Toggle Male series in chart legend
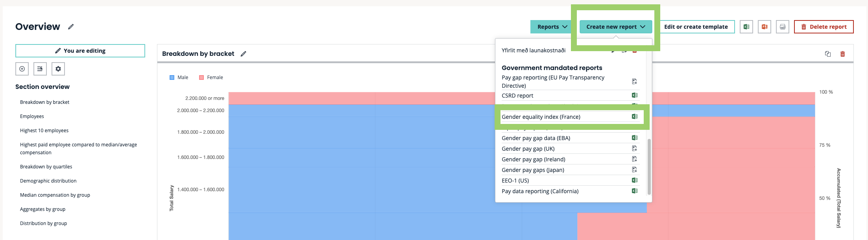 click(179, 78)
